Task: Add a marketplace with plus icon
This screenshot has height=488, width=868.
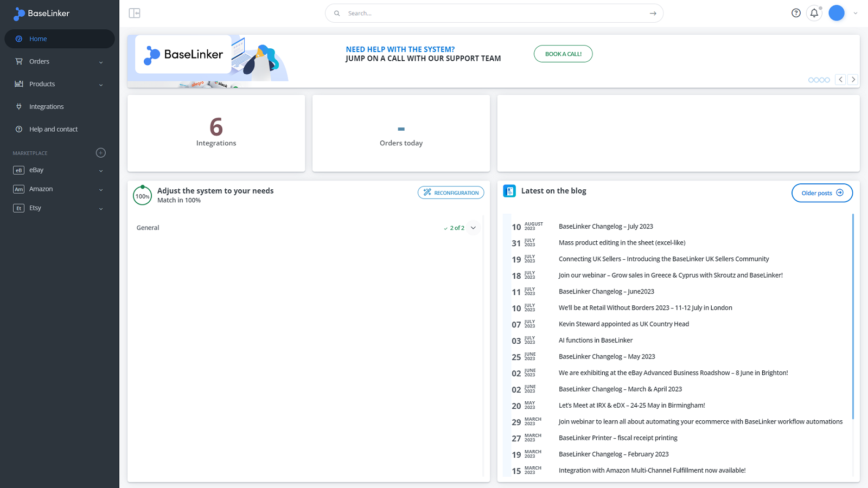Action: pyautogui.click(x=100, y=153)
